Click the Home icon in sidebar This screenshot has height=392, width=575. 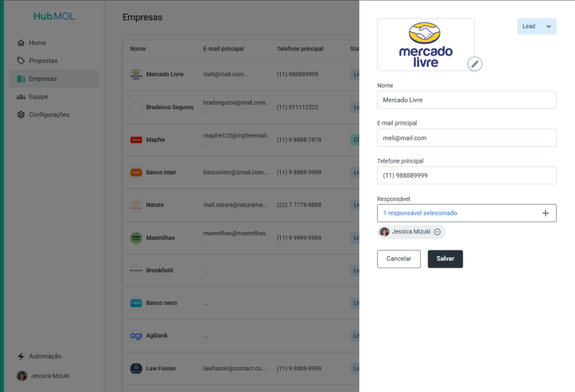[21, 42]
